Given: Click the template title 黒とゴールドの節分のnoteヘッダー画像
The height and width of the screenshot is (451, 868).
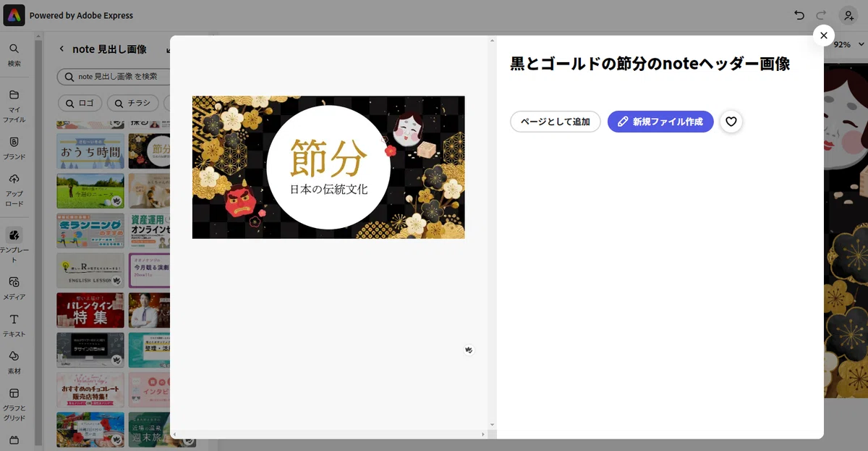Looking at the screenshot, I should (x=650, y=64).
